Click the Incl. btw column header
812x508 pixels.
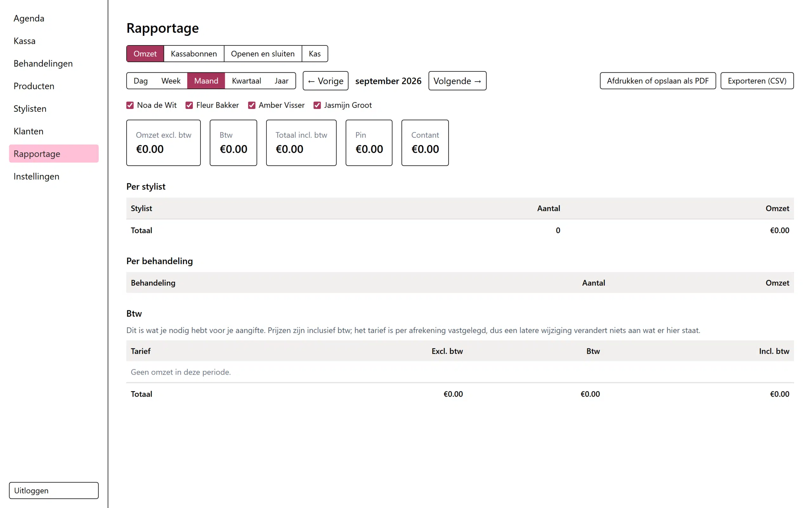(x=774, y=351)
